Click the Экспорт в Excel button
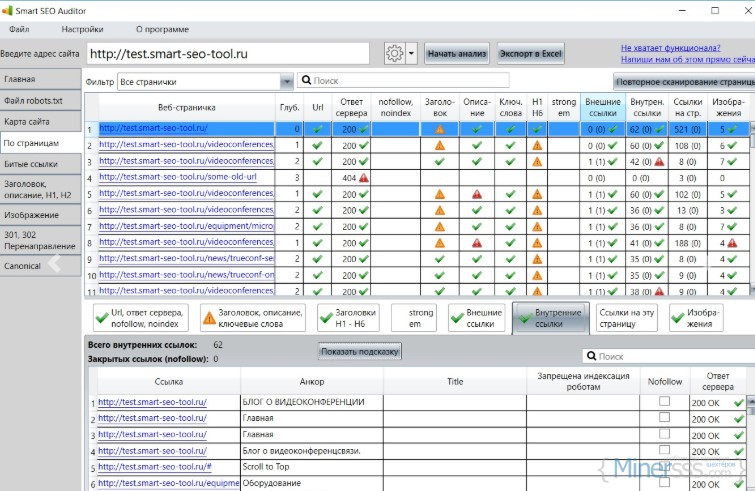The height and width of the screenshot is (491, 755). click(531, 54)
